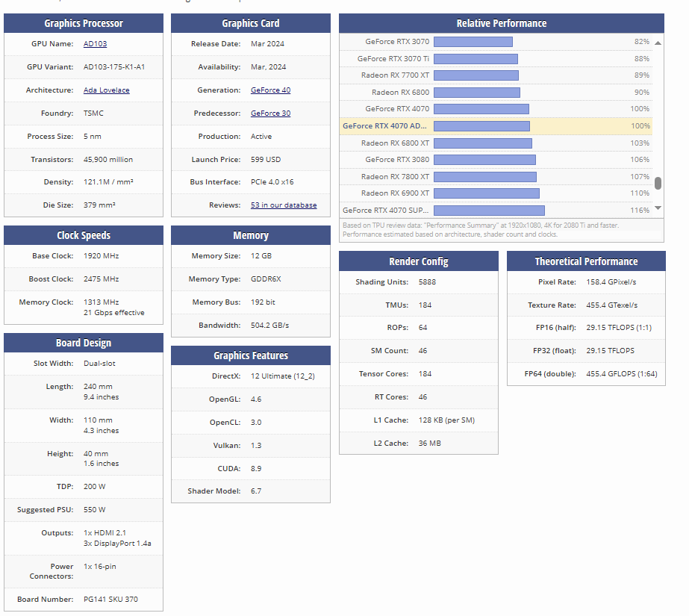Open the Radeon RX 6900 XT entry
Viewport: 689px width, 616px height.
pos(395,193)
